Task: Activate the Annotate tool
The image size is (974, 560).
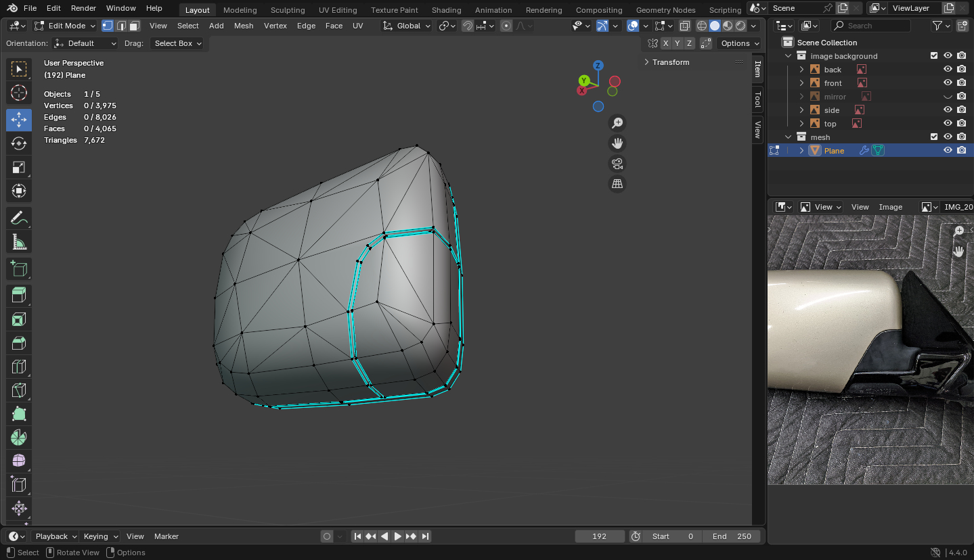Action: [19, 218]
